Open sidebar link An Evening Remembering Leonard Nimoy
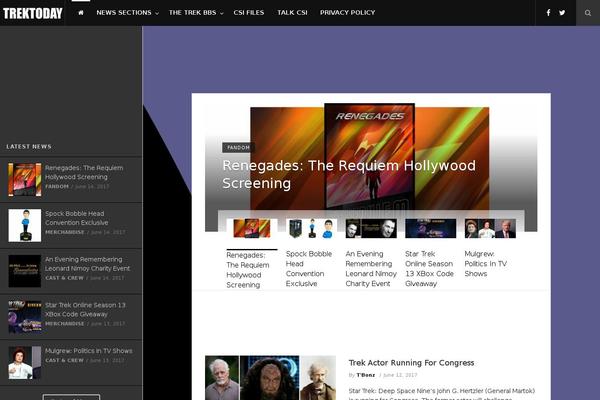This screenshot has width=600, height=400. click(88, 264)
